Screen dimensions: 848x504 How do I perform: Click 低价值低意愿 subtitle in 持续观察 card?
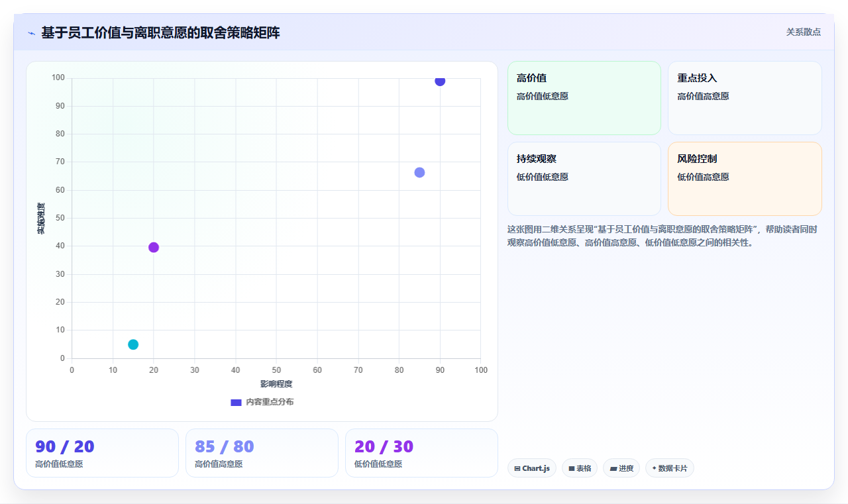coord(543,177)
